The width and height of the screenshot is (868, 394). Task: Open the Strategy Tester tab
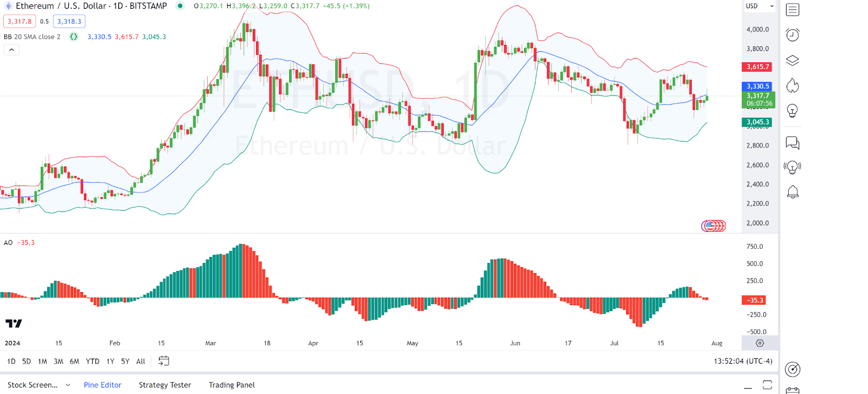(165, 385)
